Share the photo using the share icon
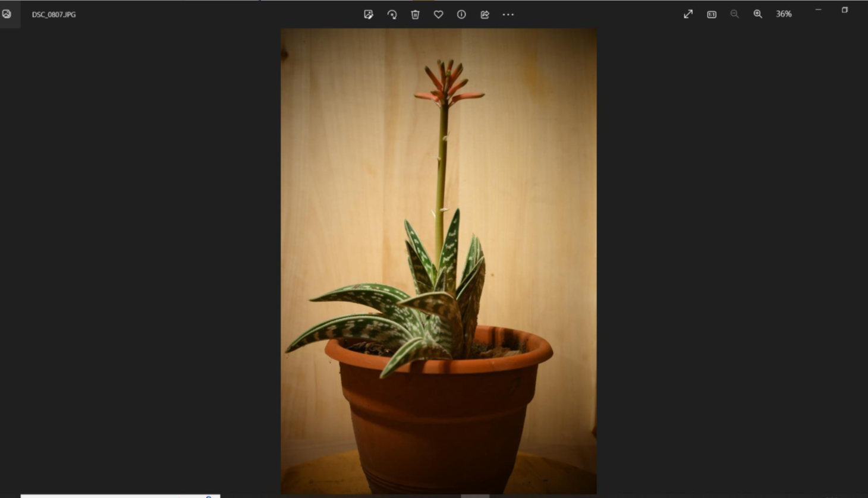 coord(485,14)
